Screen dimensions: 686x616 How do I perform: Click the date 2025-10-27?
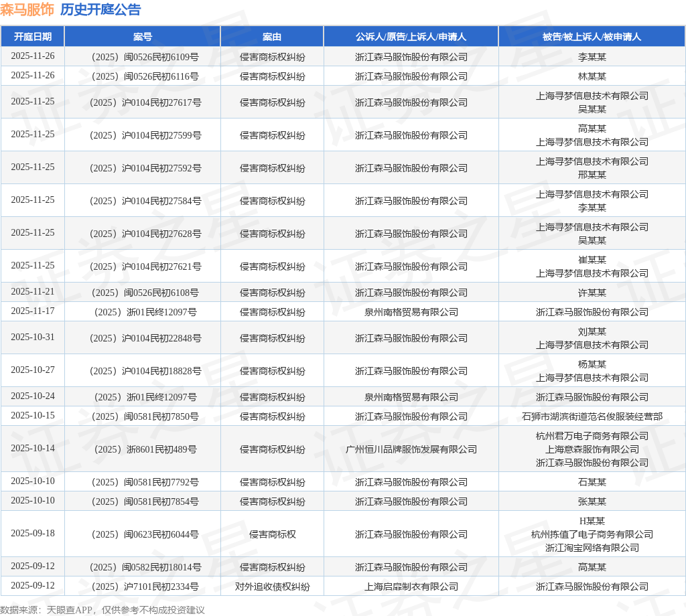tap(33, 370)
